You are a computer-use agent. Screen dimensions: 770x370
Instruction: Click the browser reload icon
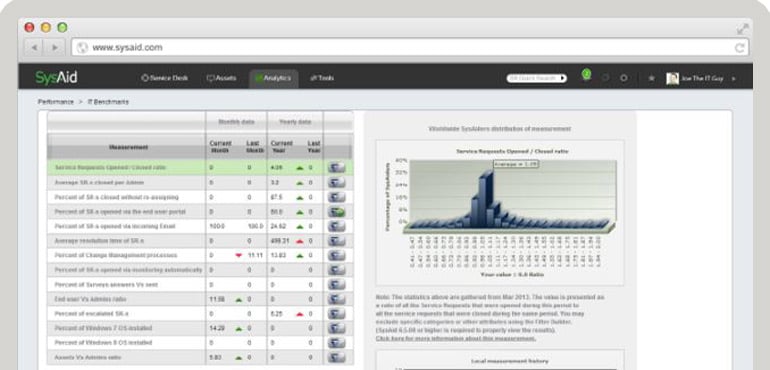point(739,48)
